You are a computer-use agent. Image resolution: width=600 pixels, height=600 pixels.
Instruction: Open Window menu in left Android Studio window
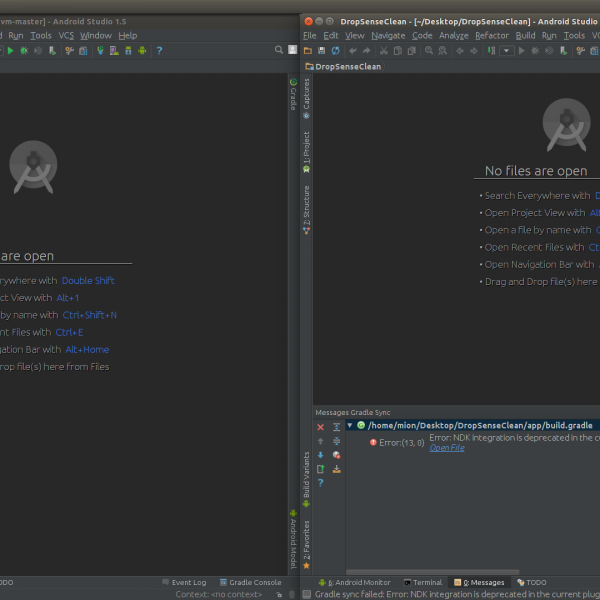96,36
